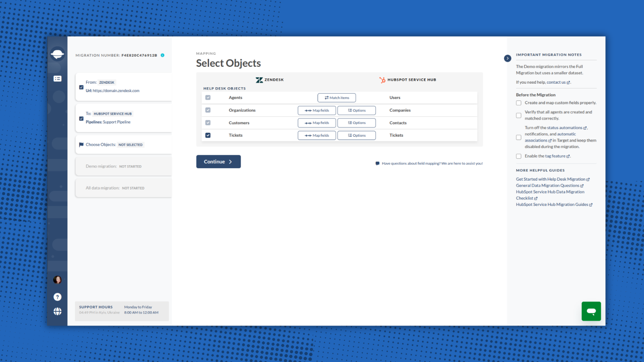
Task: Open the globe language icon
Action: (58, 311)
